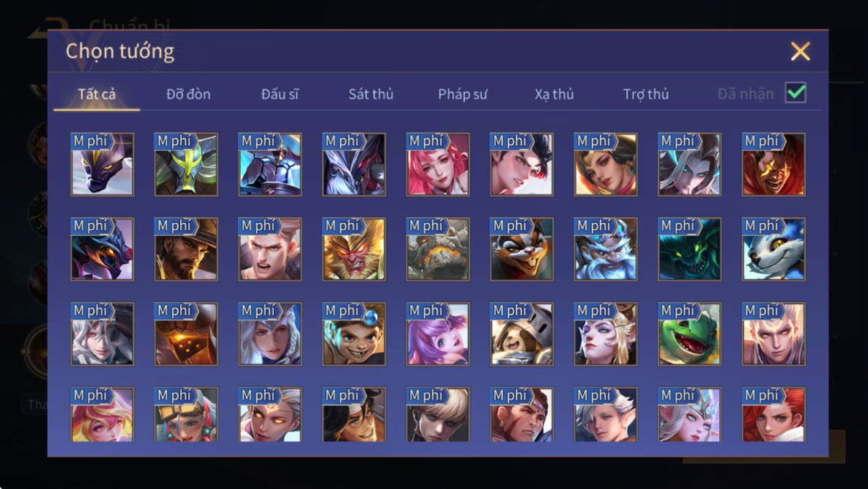Choose the green frog hero portrait
The height and width of the screenshot is (489, 868).
point(689,334)
